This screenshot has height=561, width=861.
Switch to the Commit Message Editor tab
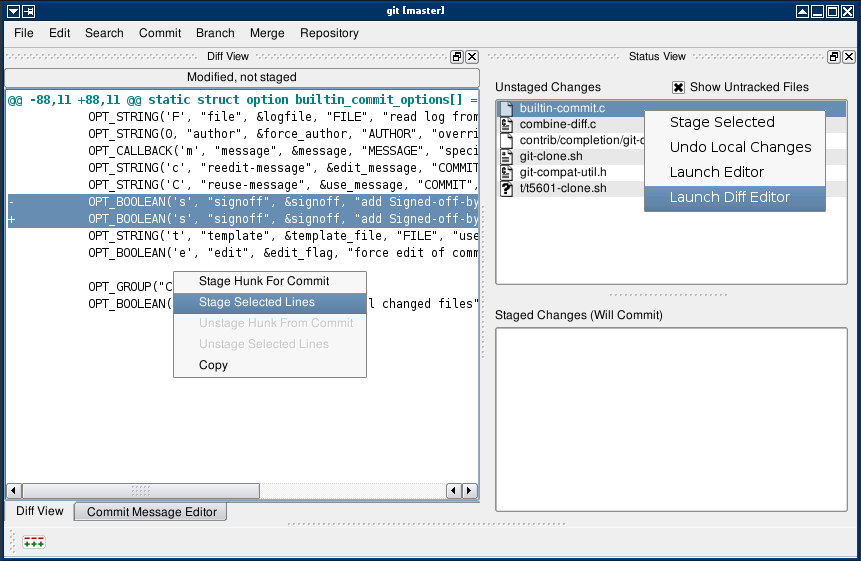click(x=152, y=512)
